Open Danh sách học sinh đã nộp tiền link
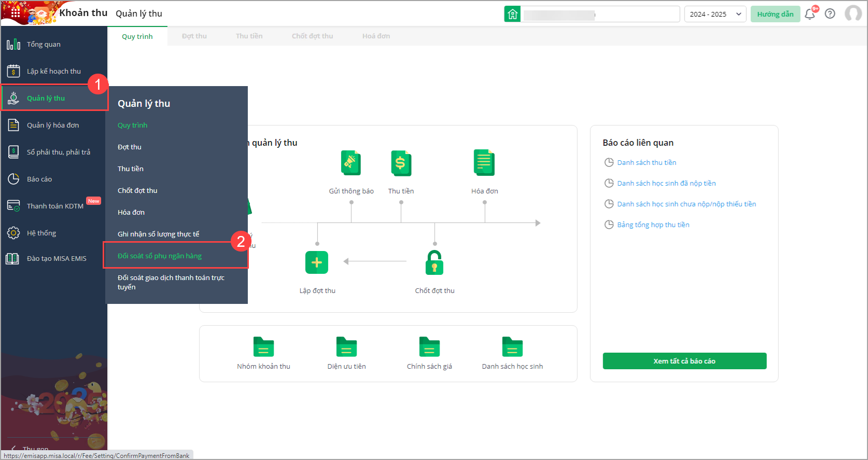Viewport: 868px width, 460px height. point(666,183)
